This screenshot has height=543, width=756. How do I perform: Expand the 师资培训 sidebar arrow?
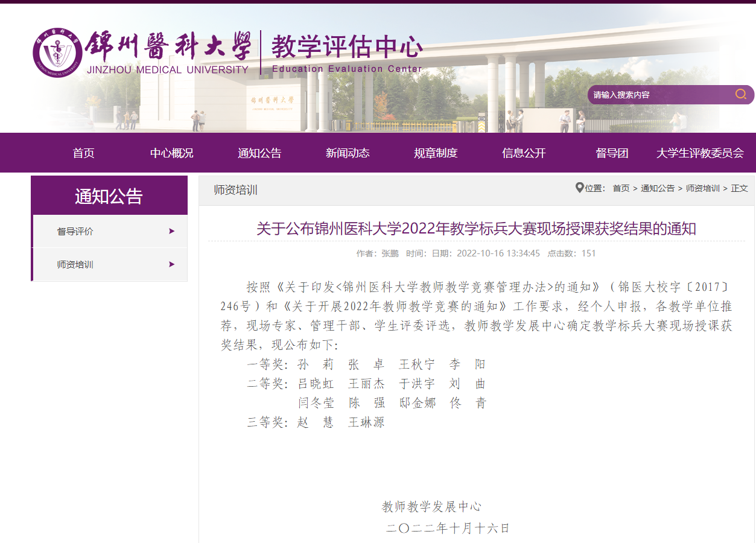click(x=172, y=264)
